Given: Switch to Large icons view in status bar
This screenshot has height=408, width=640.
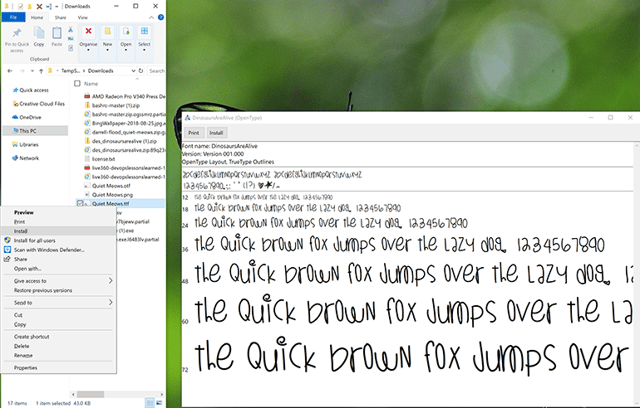Looking at the screenshot, I should coord(159,403).
